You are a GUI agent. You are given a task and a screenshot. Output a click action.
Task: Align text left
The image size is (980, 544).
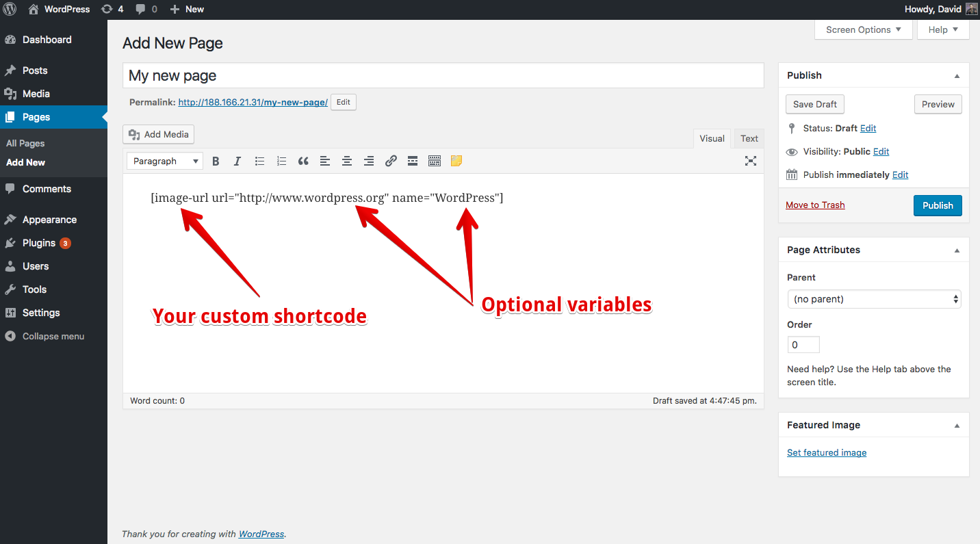coord(325,161)
